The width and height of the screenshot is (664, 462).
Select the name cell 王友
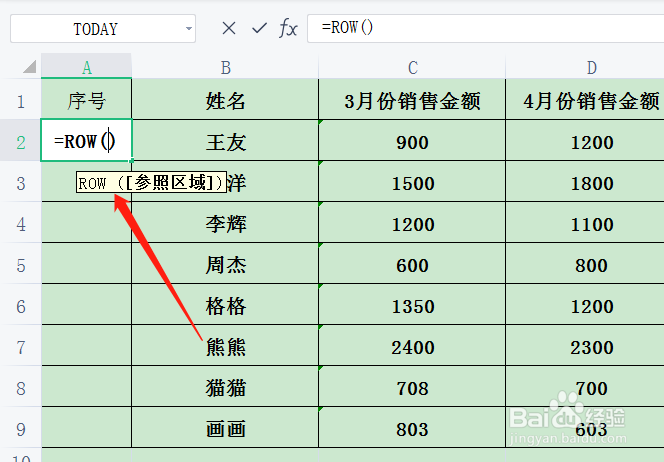click(225, 141)
